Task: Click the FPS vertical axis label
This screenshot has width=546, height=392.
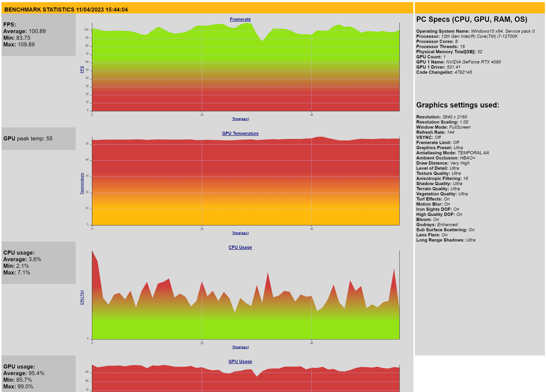Action: click(82, 69)
